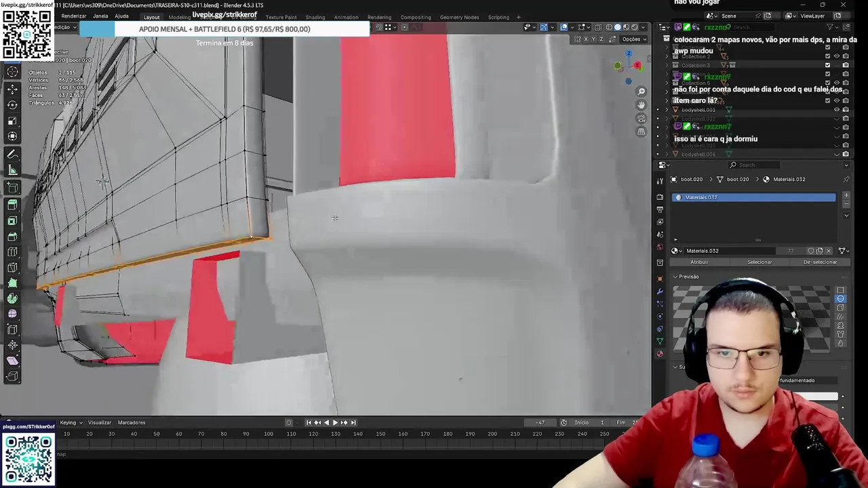Switch viewport shading to Rendered
The width and height of the screenshot is (868, 488).
[635, 27]
